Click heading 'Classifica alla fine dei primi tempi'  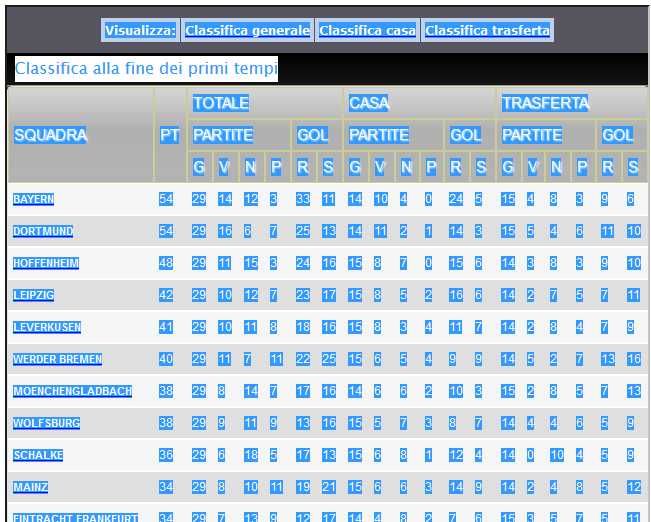point(146,69)
